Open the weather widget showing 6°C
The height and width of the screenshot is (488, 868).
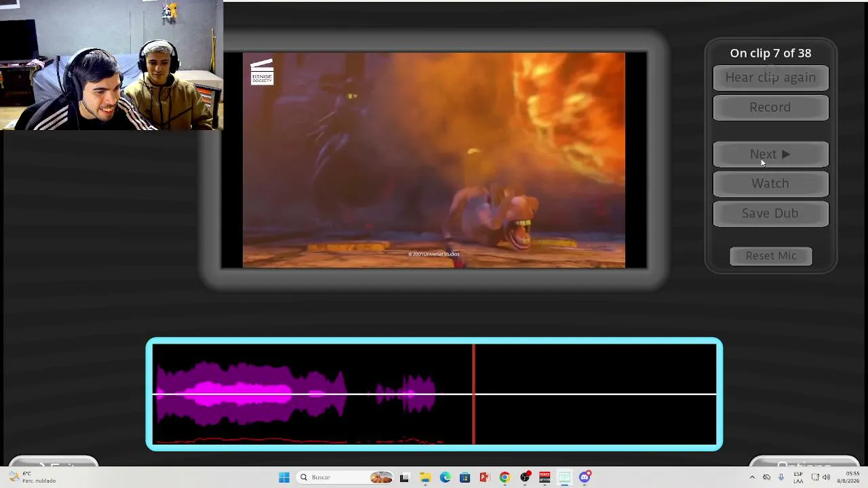click(33, 477)
